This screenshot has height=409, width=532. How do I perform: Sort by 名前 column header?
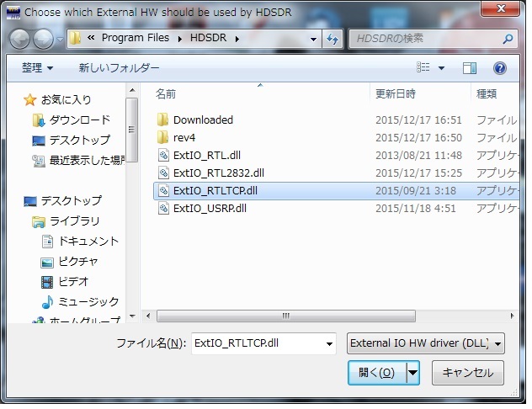pos(166,93)
